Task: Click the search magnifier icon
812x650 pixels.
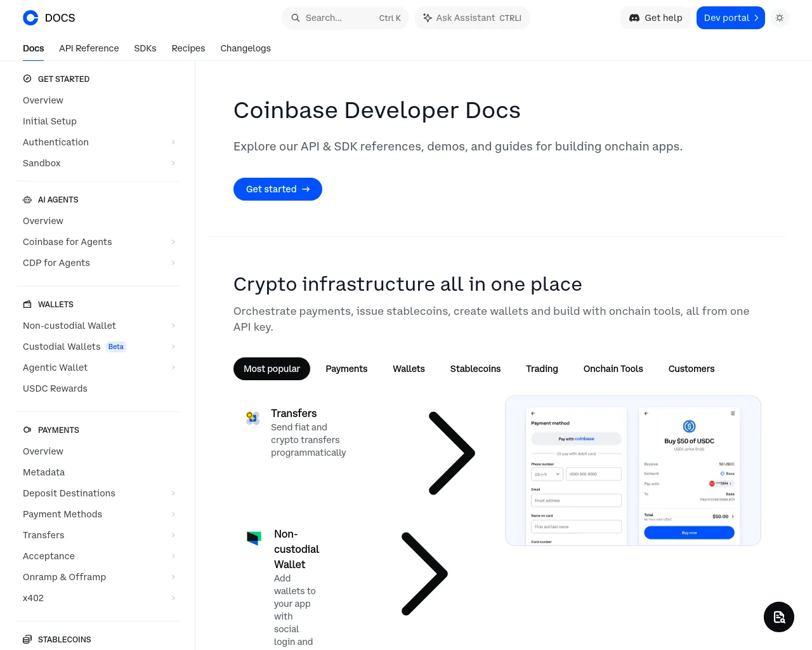Action: (296, 18)
